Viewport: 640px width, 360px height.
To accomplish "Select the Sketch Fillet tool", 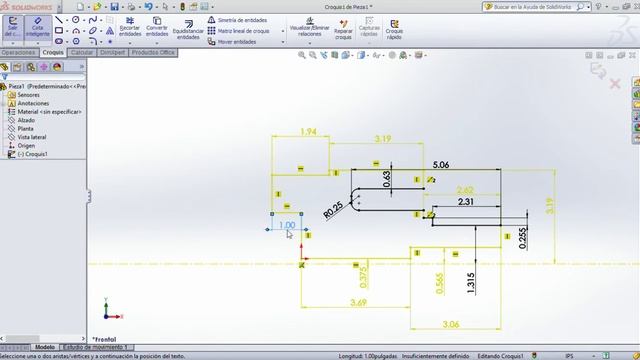I will coord(93,41).
